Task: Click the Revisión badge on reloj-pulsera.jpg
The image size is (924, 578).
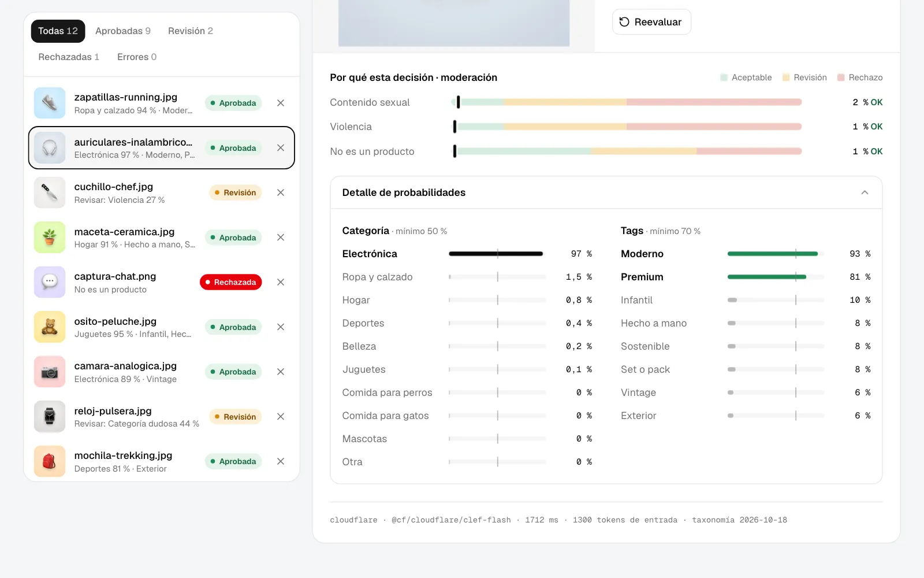Action: (x=236, y=417)
